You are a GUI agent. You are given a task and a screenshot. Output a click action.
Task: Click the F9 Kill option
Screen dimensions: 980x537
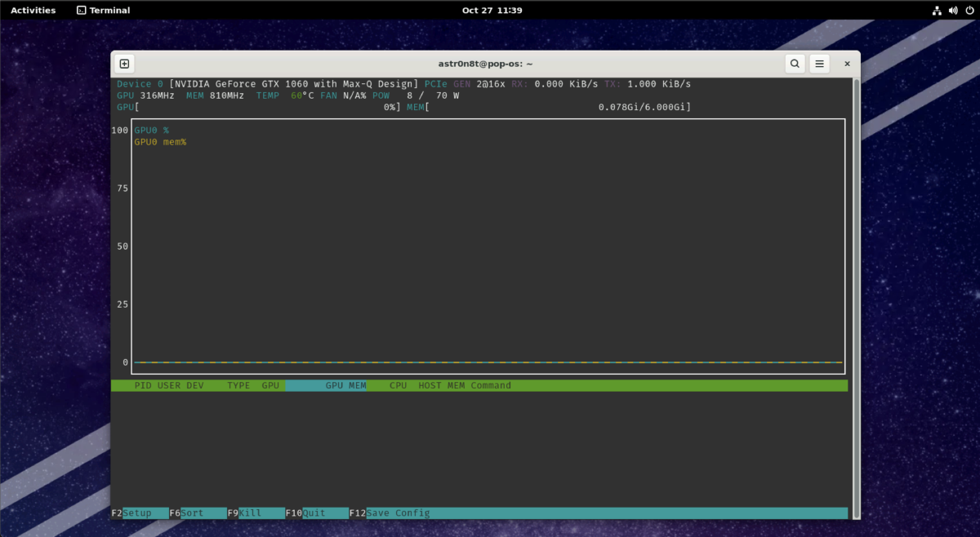coord(250,513)
